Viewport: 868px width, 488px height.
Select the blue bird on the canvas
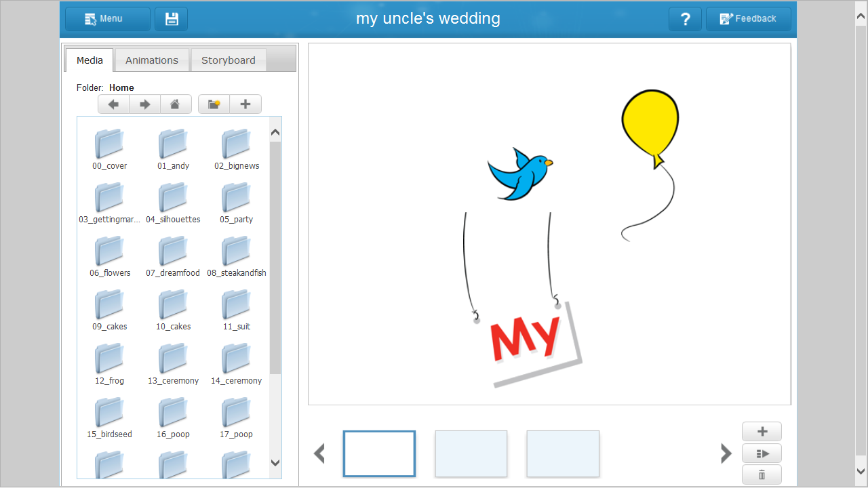pyautogui.click(x=519, y=175)
